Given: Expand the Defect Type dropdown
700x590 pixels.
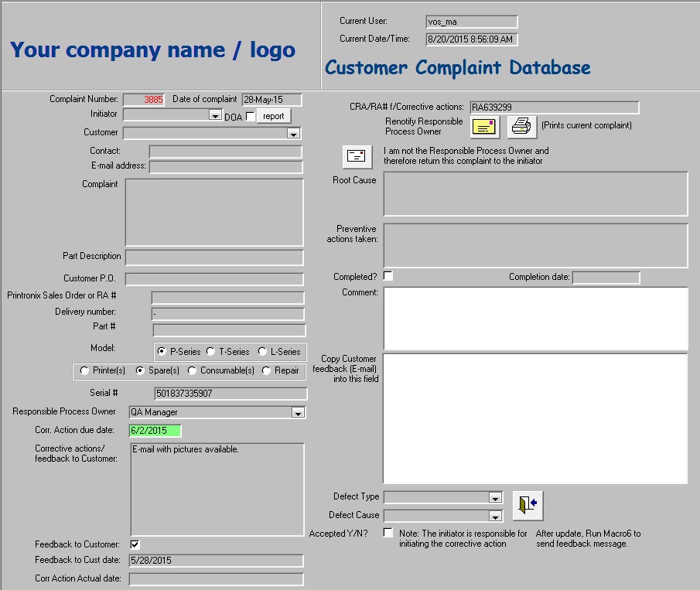Looking at the screenshot, I should [x=495, y=498].
